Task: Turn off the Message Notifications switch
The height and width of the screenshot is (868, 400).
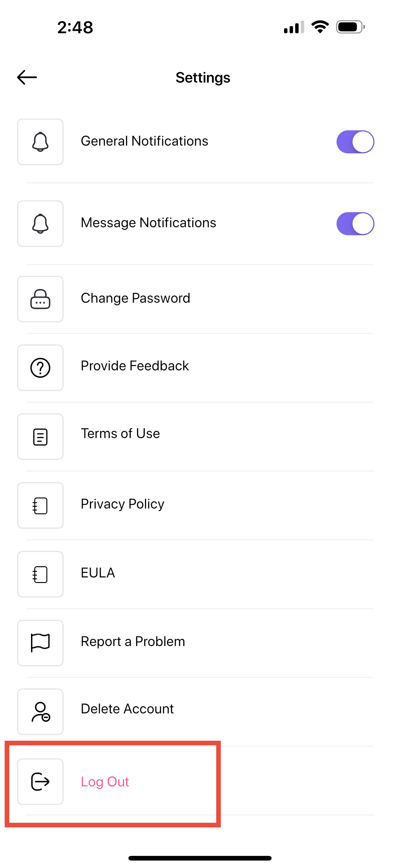Action: 355,224
